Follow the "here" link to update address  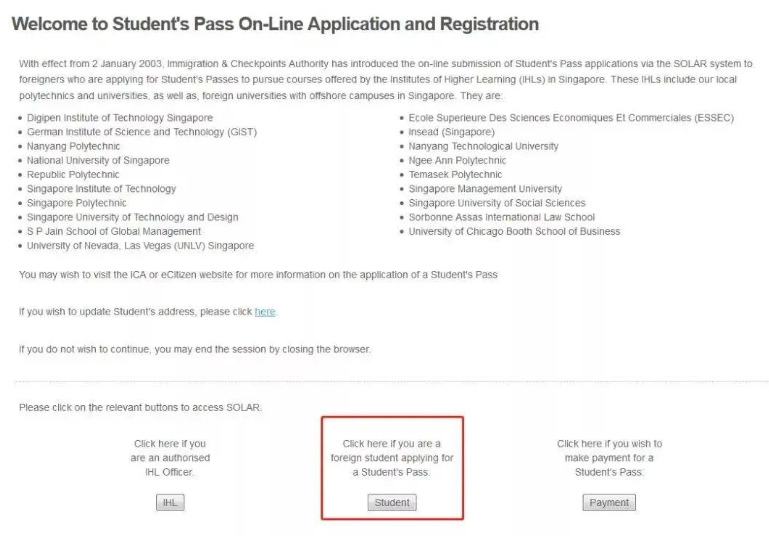[x=265, y=312]
